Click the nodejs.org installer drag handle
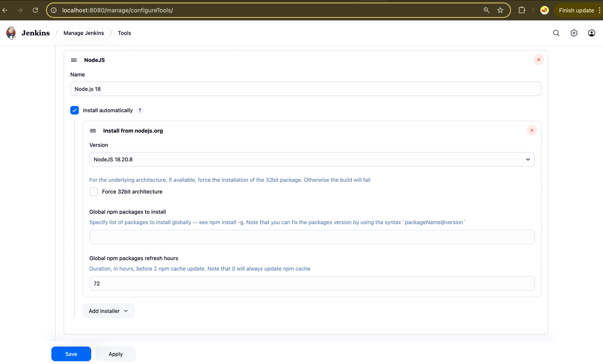This screenshot has width=603, height=364. 93,131
